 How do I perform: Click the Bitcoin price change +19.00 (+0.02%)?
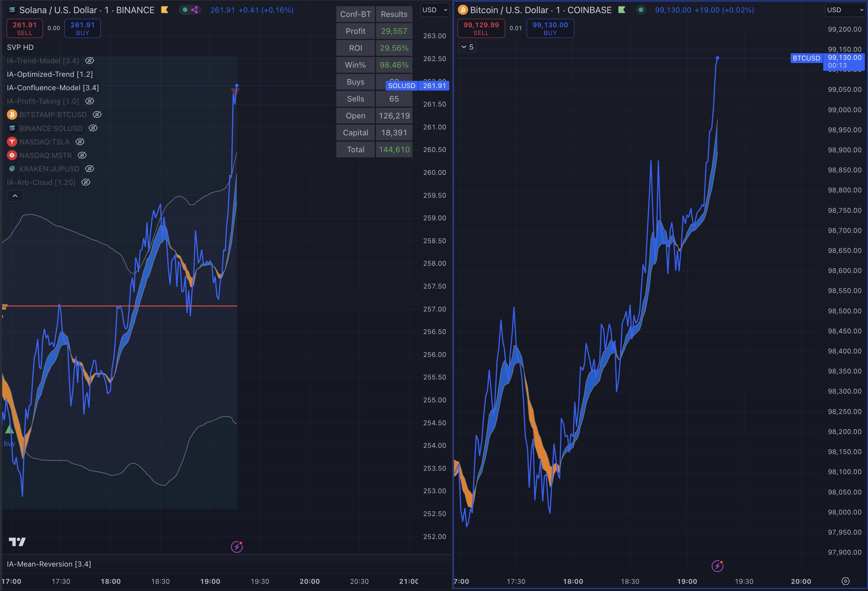tap(724, 10)
